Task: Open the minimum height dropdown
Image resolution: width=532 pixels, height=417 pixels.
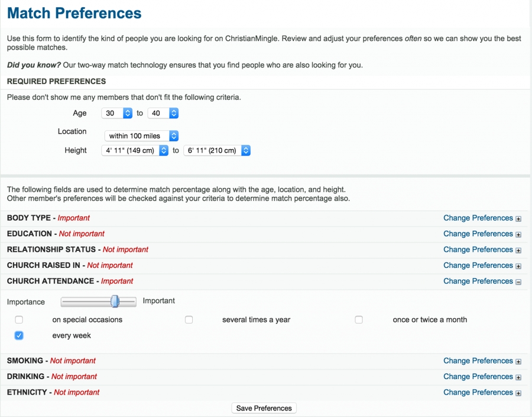Action: (x=137, y=151)
